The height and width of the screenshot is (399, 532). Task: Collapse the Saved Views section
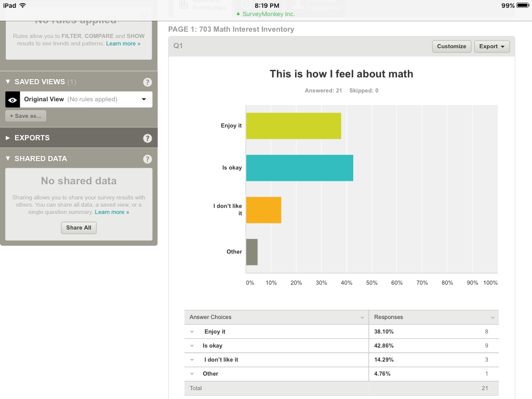(8, 82)
